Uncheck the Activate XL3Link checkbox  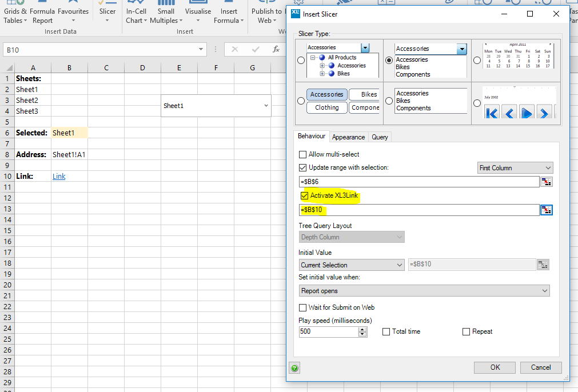304,196
